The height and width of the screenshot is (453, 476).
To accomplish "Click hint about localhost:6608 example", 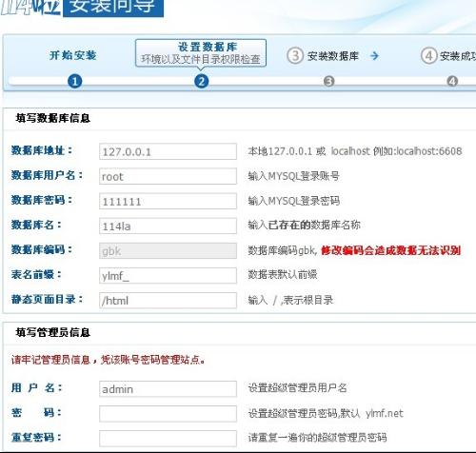I will click(355, 151).
